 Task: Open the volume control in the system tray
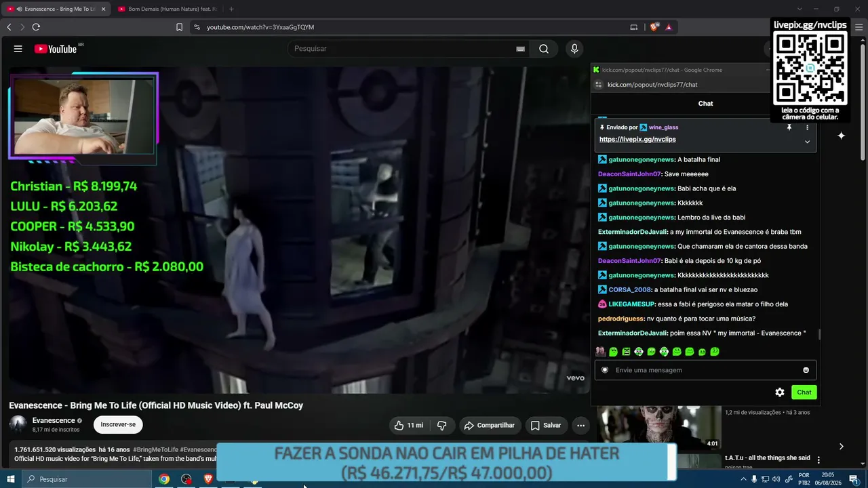776,479
